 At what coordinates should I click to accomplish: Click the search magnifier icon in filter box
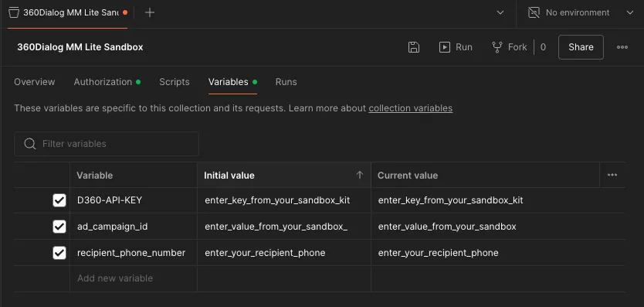tap(29, 144)
